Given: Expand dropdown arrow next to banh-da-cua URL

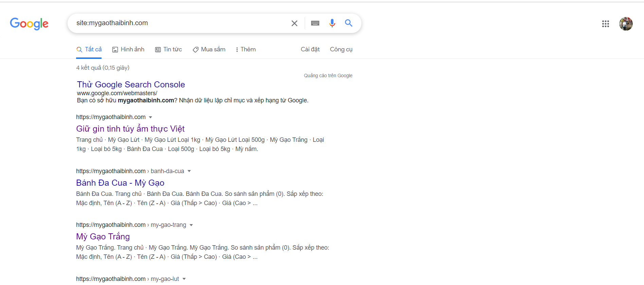Looking at the screenshot, I should click(189, 171).
